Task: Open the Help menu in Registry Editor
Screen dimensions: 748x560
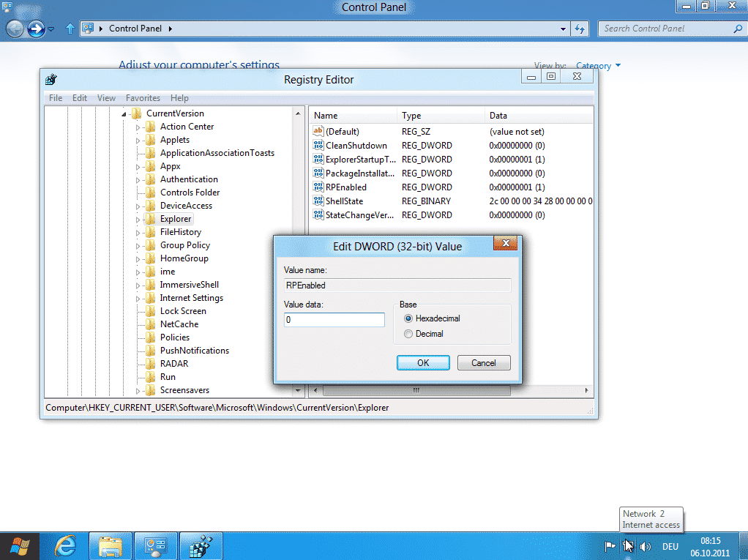Action: pyautogui.click(x=179, y=98)
